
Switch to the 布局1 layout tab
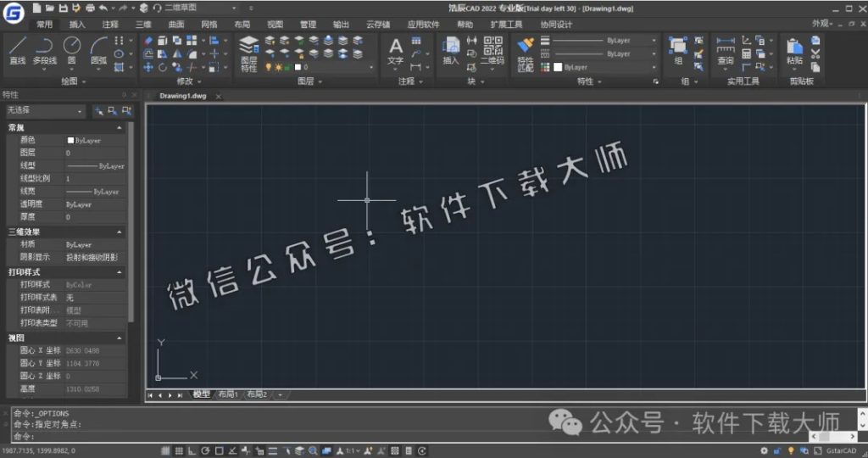228,395
